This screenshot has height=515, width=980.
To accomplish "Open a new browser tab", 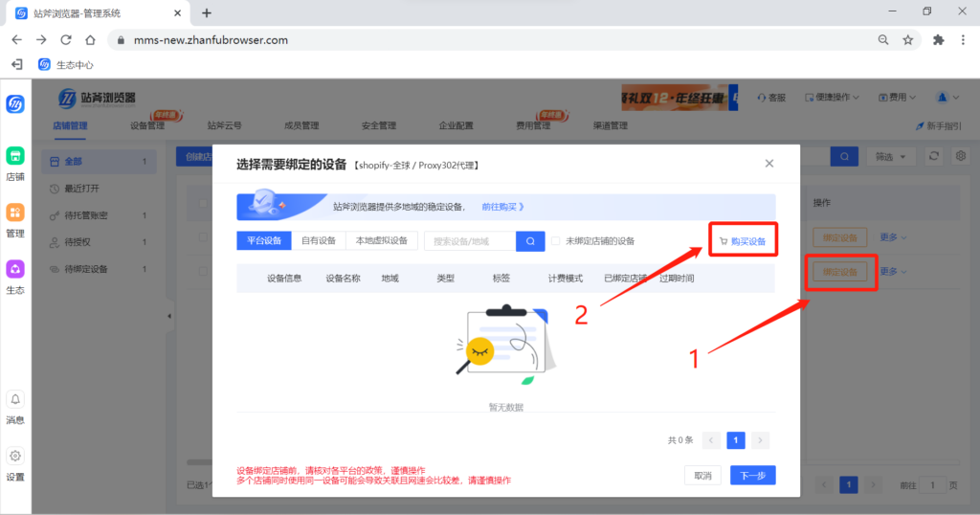I will (207, 12).
